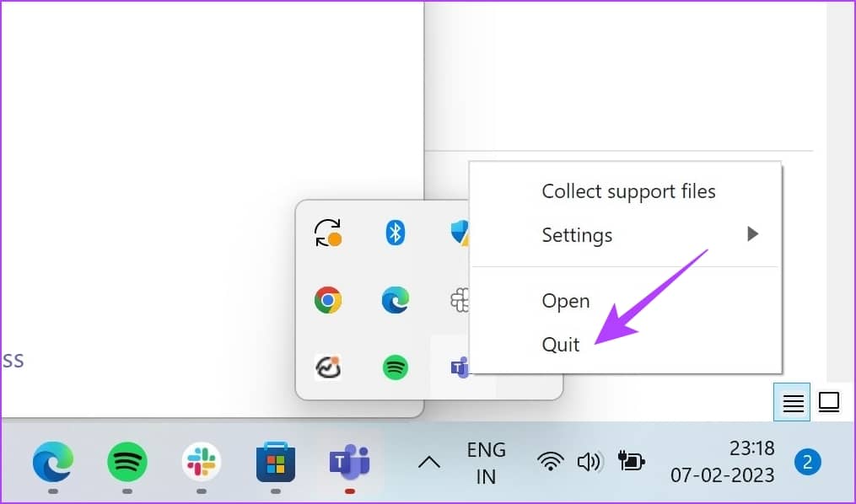The width and height of the screenshot is (856, 504).
Task: Click the ENG IN language indicator
Action: [x=486, y=463]
